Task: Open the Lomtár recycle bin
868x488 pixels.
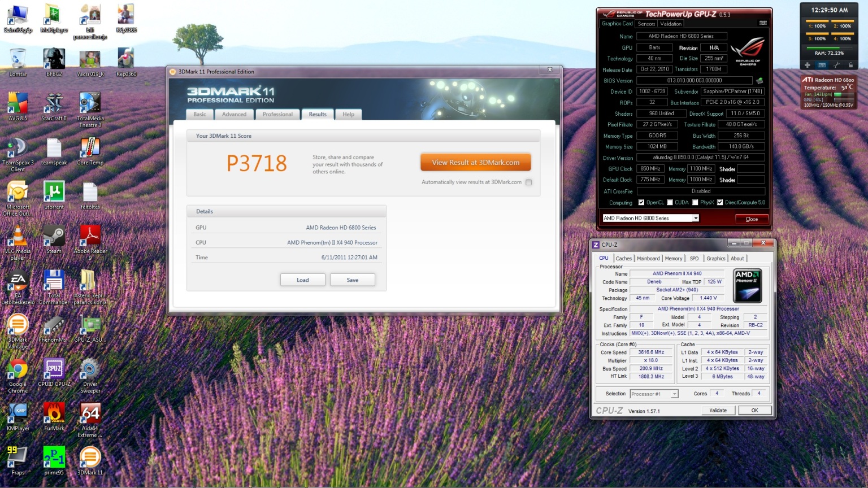Action: [18, 62]
